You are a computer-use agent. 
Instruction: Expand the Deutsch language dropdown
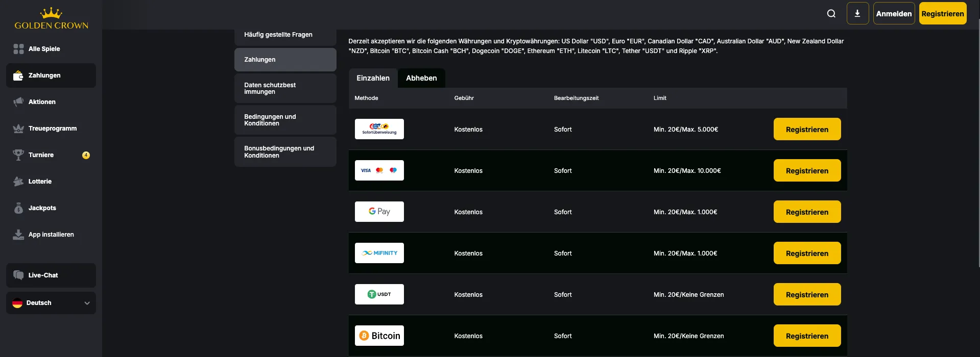(51, 303)
